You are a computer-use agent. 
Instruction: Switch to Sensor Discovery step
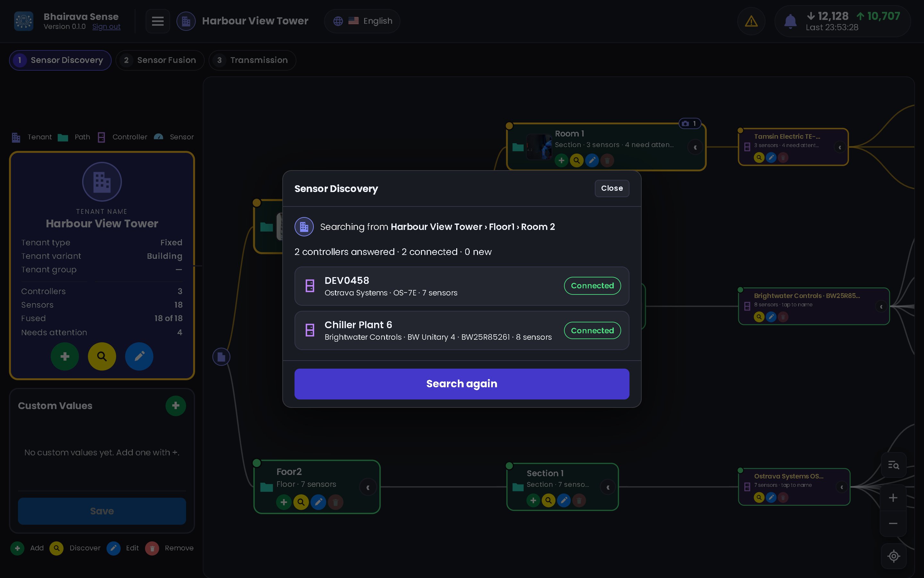tap(60, 60)
